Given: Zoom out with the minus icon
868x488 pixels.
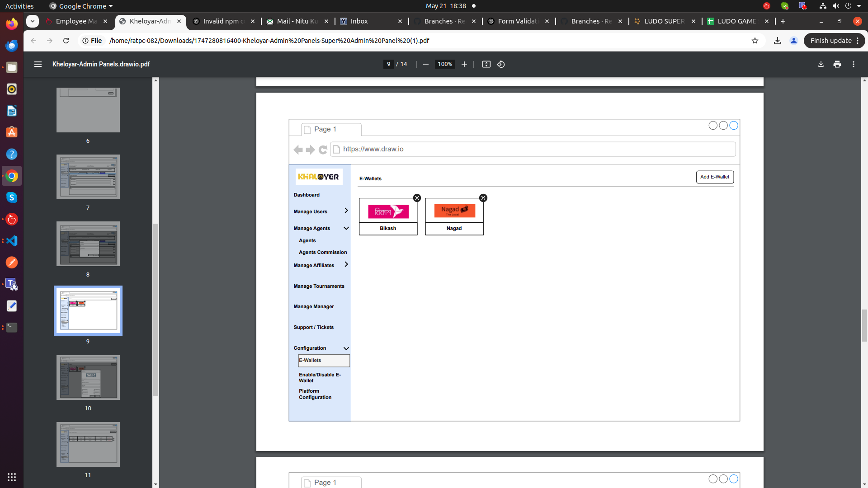Looking at the screenshot, I should (425, 64).
